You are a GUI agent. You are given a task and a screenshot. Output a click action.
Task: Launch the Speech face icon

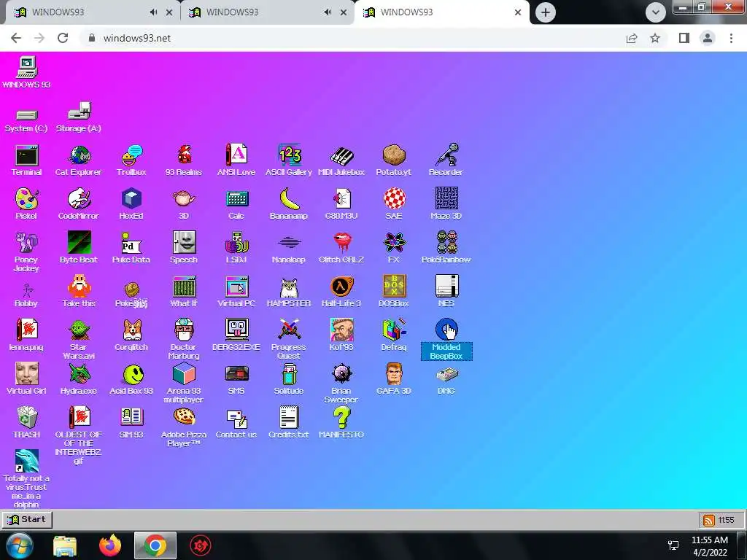point(184,243)
